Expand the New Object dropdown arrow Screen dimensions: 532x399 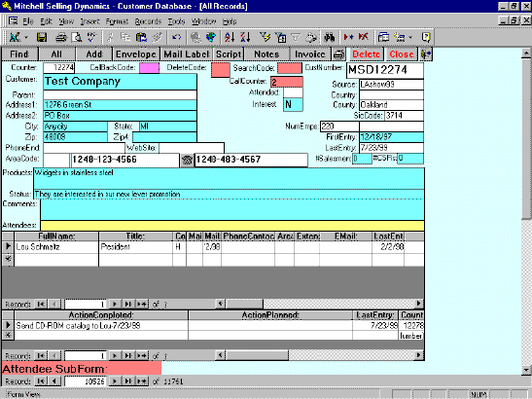410,37
